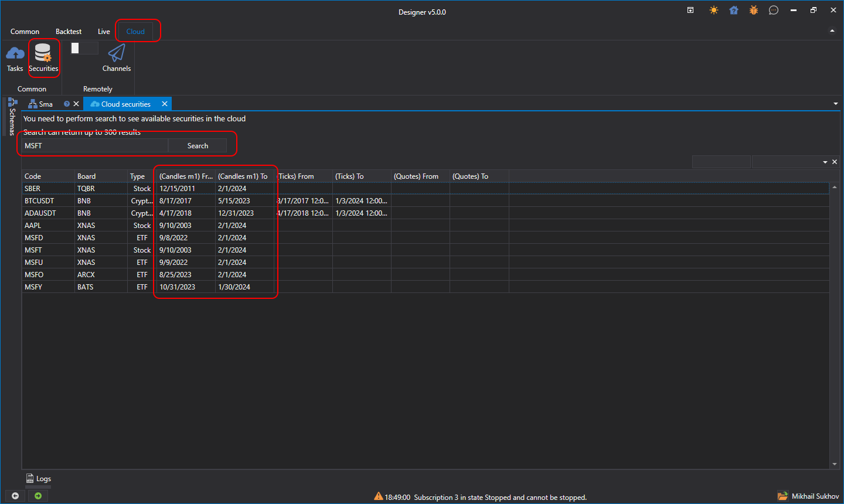This screenshot has height=504, width=844.
Task: Click the BATS board cell
Action: (x=101, y=287)
